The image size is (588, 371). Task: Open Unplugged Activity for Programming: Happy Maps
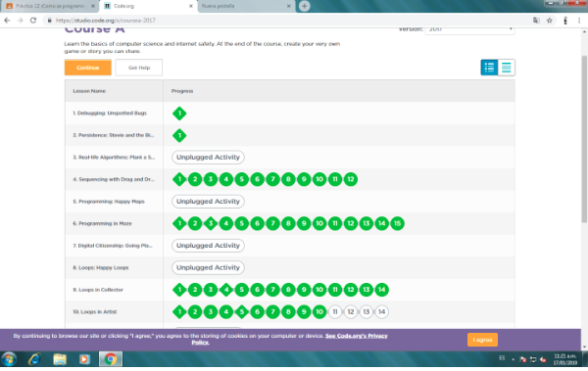[208, 202]
